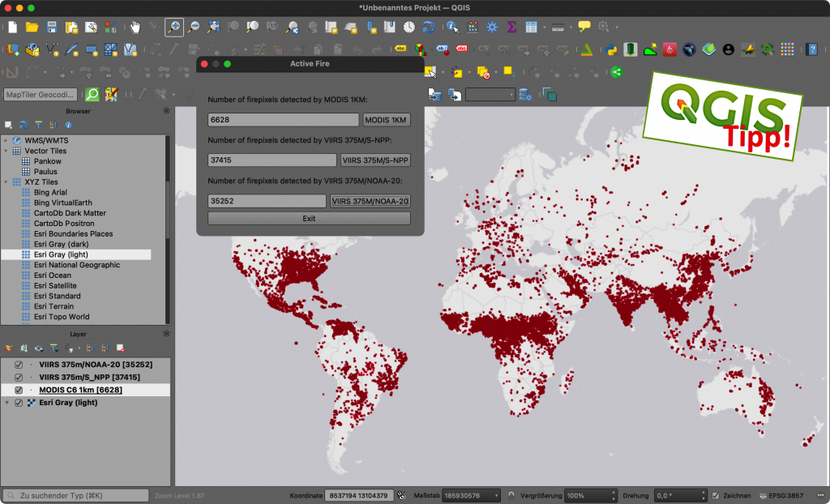Click the Zoom Full extent icon

tap(213, 27)
